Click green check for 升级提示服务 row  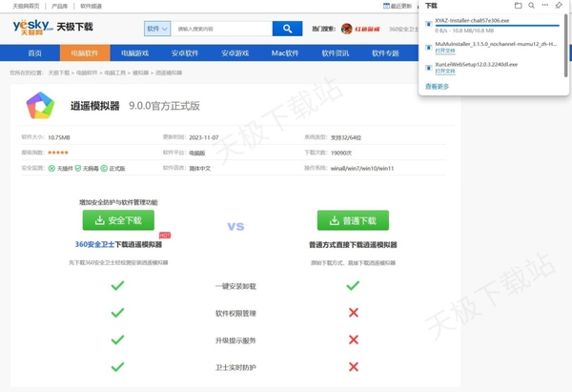117,340
